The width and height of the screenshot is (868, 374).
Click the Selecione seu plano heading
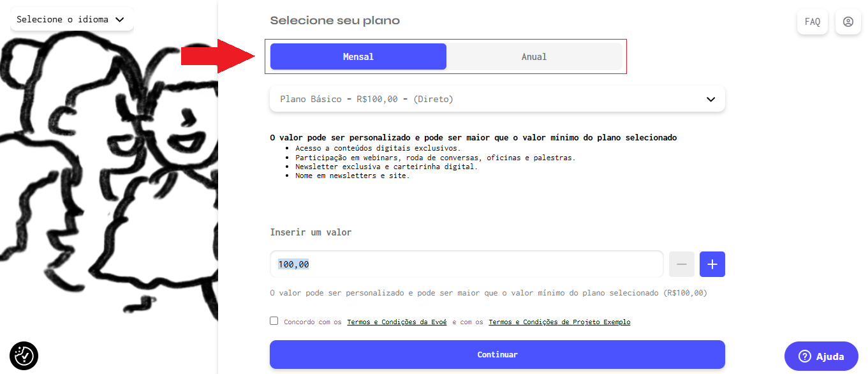point(335,20)
